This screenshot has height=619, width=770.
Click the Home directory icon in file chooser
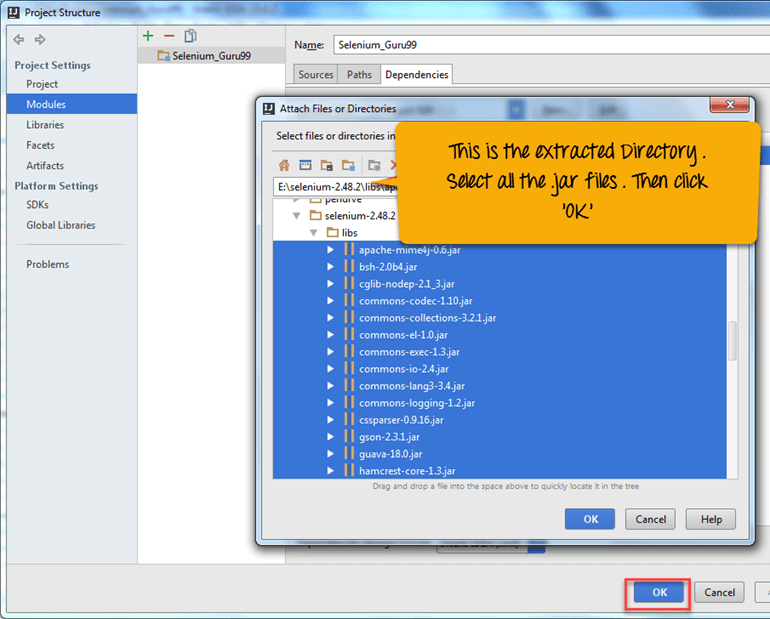coord(284,165)
